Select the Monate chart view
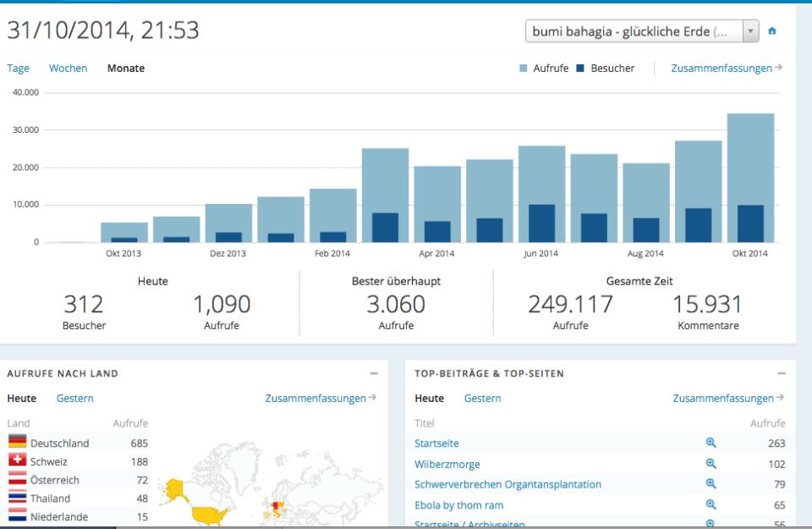812x529 pixels. (125, 69)
